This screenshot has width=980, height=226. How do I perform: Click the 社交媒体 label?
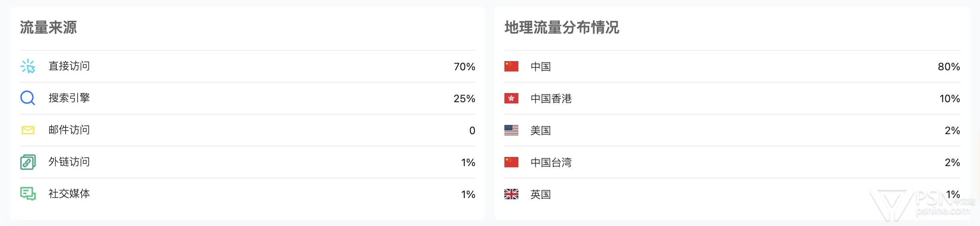69,194
